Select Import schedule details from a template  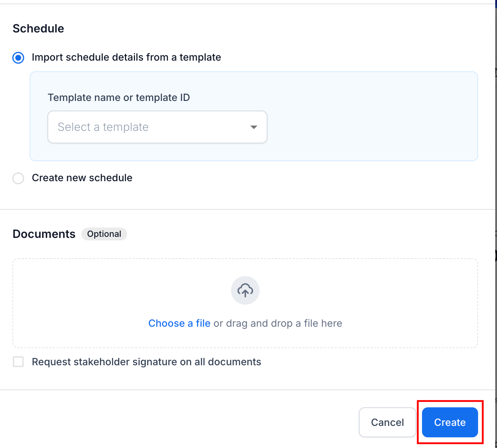18,57
